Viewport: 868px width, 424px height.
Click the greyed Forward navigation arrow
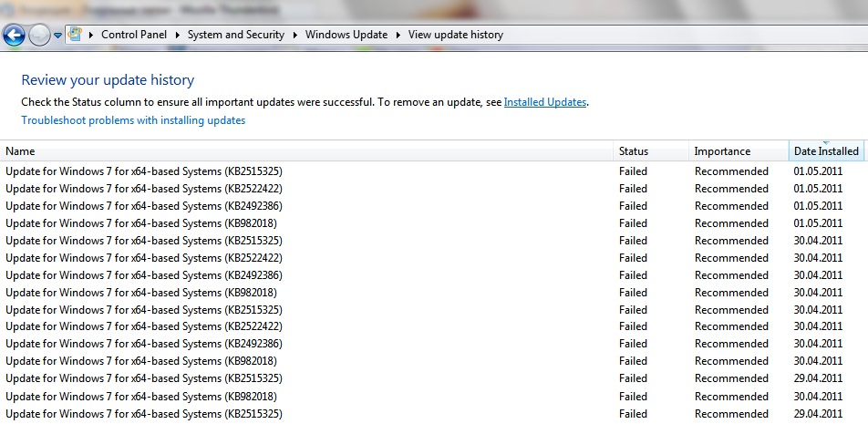(38, 36)
